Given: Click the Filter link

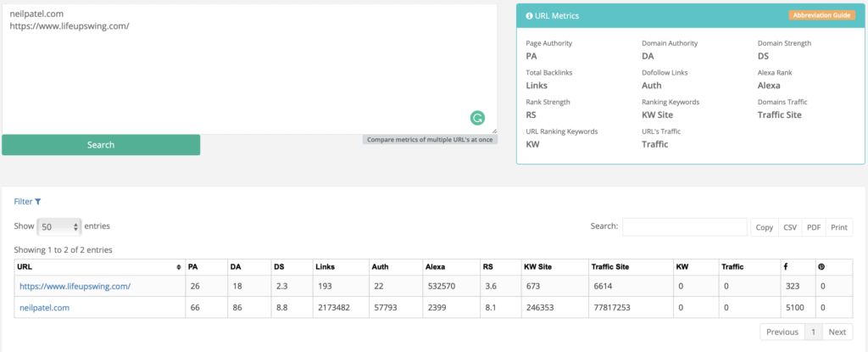Looking at the screenshot, I should pos(28,202).
